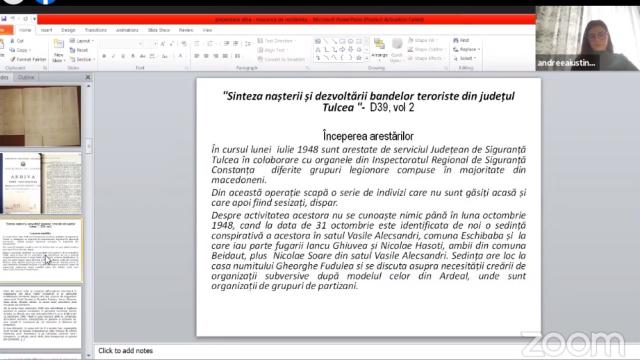
Task: Click the Save icon in quick access toolbar
Action: tap(4, 19)
